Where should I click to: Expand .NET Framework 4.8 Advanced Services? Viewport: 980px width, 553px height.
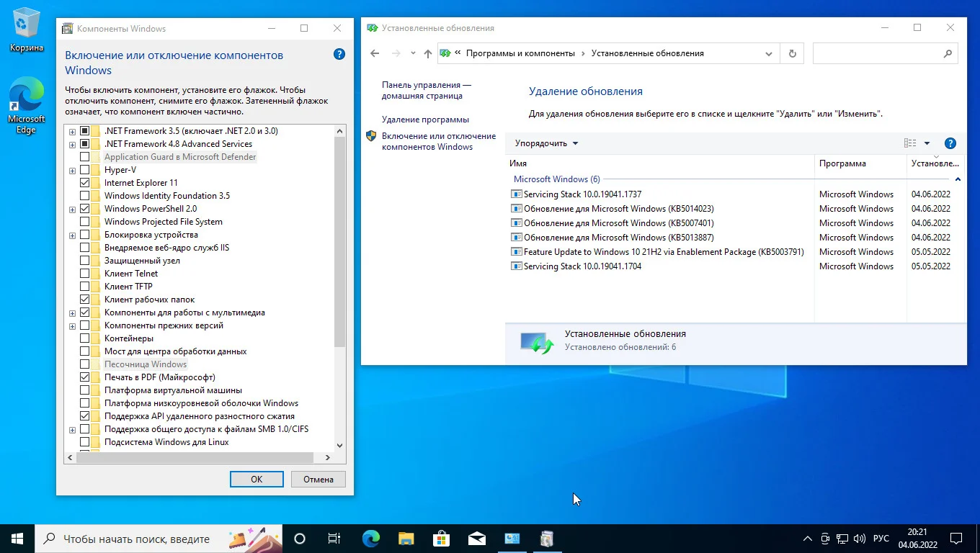72,144
